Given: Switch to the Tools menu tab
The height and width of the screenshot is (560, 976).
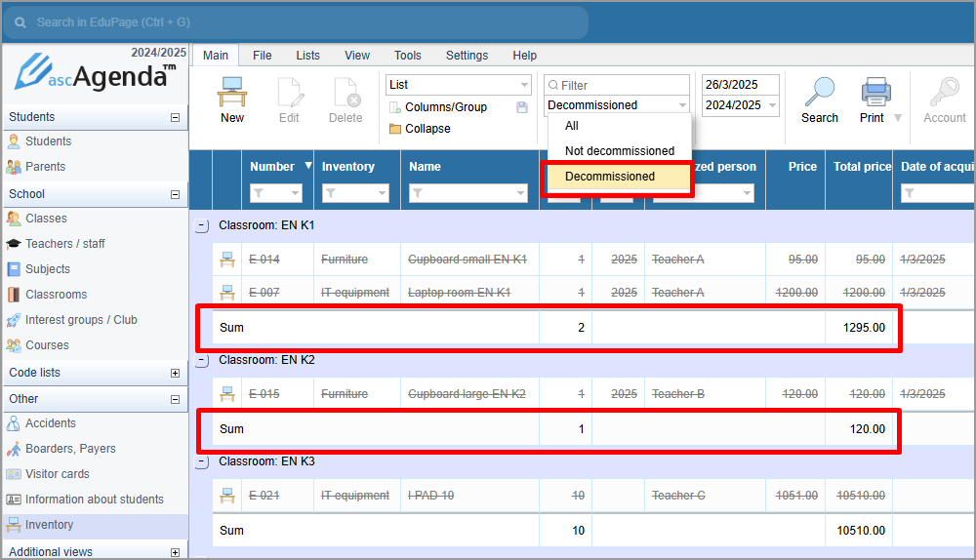Looking at the screenshot, I should pos(407,56).
